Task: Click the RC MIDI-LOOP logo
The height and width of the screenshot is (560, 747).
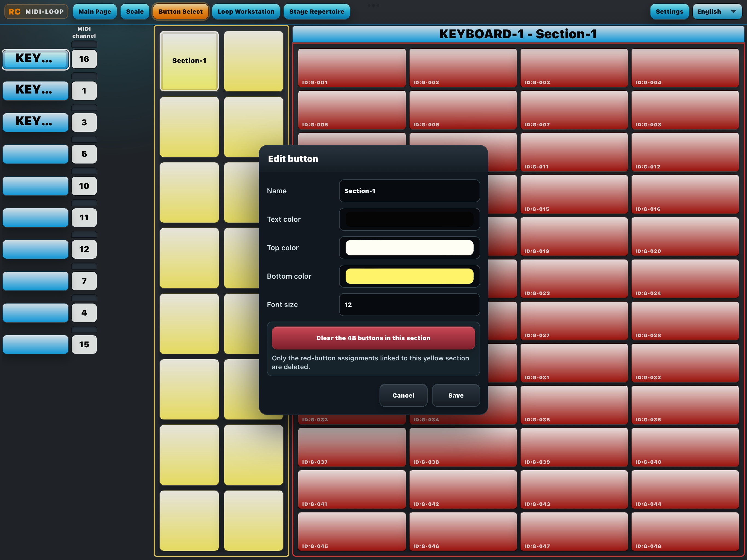Action: 36,11
